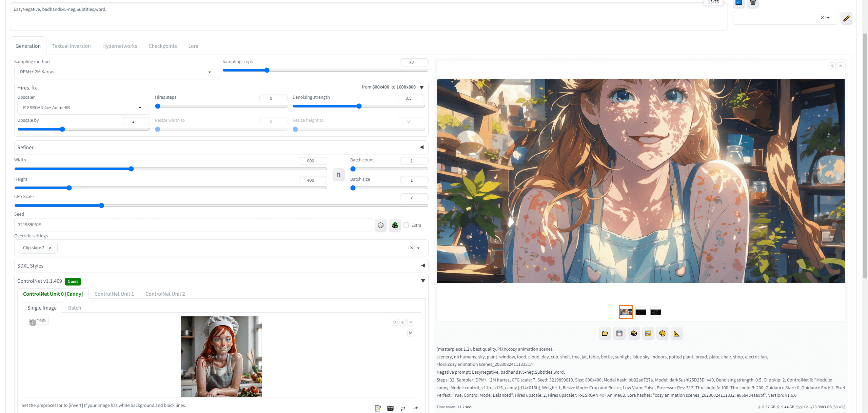Randomize seed with the dice icon

coord(380,225)
